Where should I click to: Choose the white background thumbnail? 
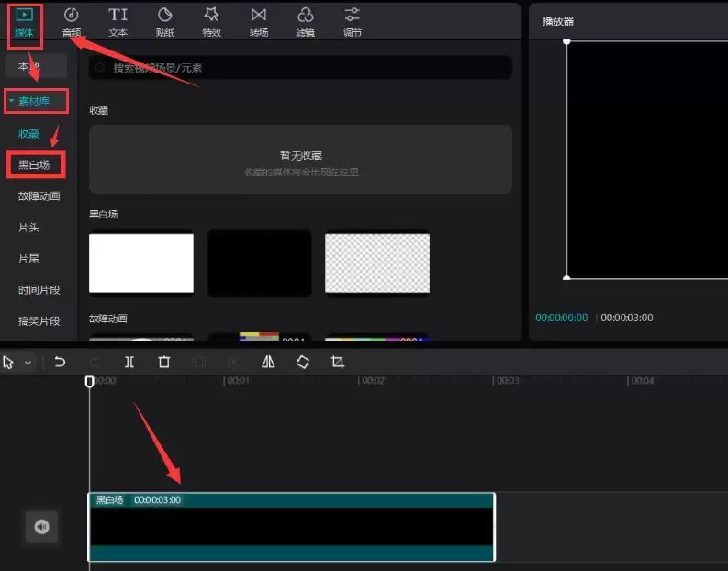pos(141,263)
